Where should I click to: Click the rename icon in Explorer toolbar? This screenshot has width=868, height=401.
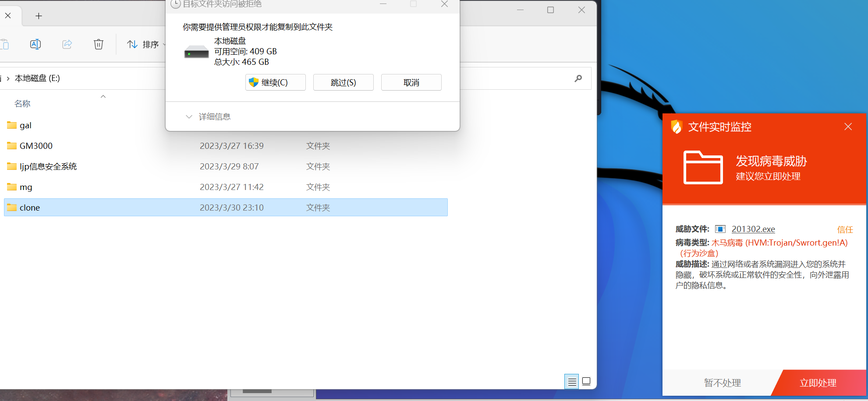[35, 44]
